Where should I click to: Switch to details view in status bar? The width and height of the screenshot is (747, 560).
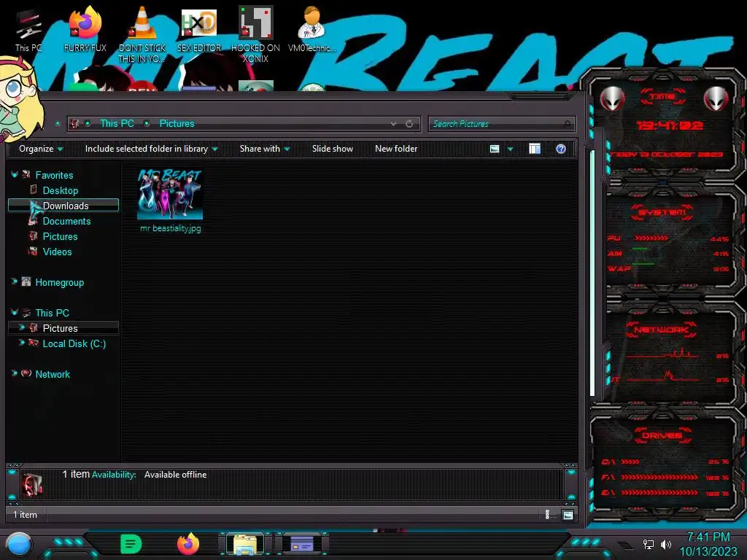pyautogui.click(x=547, y=514)
